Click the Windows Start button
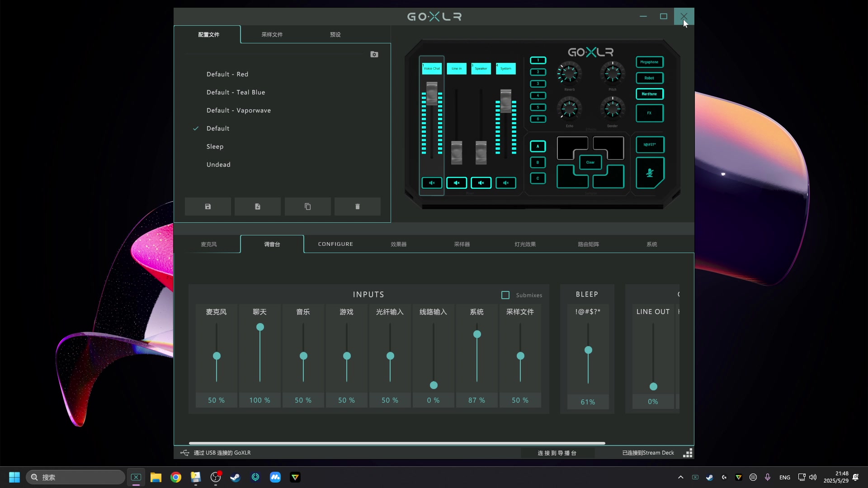868x488 pixels. [x=14, y=477]
